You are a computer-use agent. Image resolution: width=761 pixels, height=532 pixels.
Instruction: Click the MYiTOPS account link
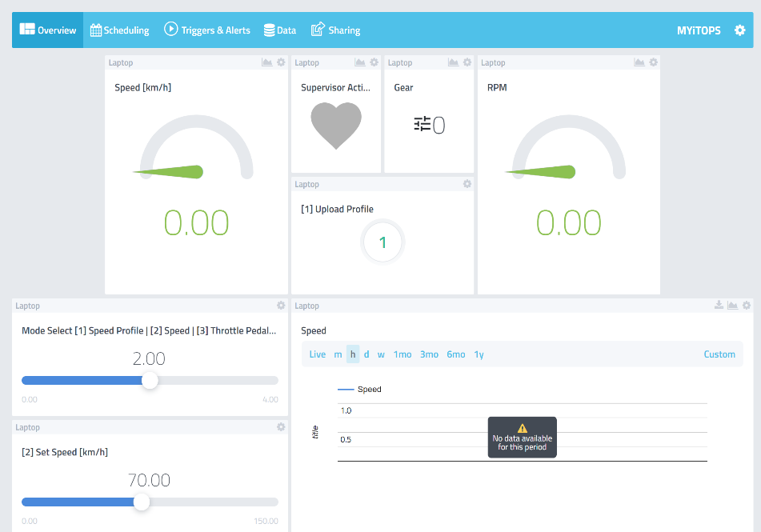(x=699, y=30)
